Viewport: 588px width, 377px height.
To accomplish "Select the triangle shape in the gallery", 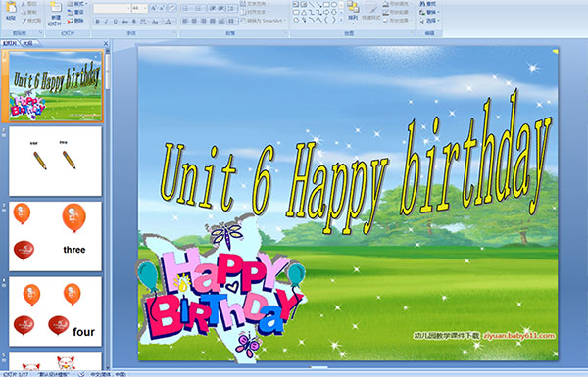I will [x=304, y=12].
